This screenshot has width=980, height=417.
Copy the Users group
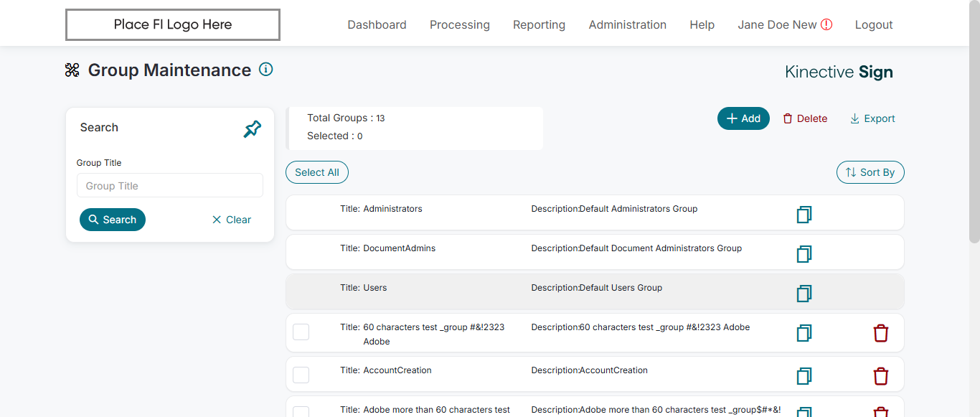point(804,294)
